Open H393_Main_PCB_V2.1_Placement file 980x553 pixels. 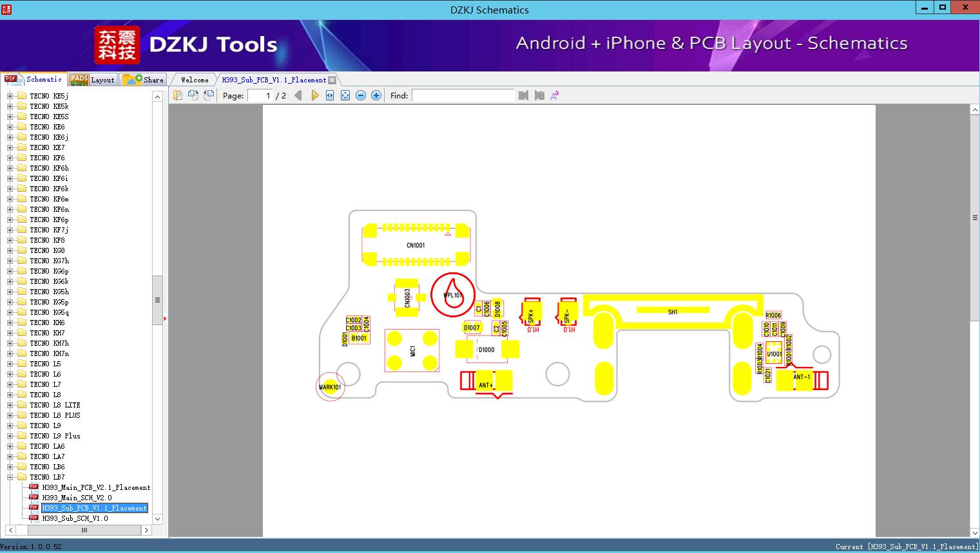point(96,487)
